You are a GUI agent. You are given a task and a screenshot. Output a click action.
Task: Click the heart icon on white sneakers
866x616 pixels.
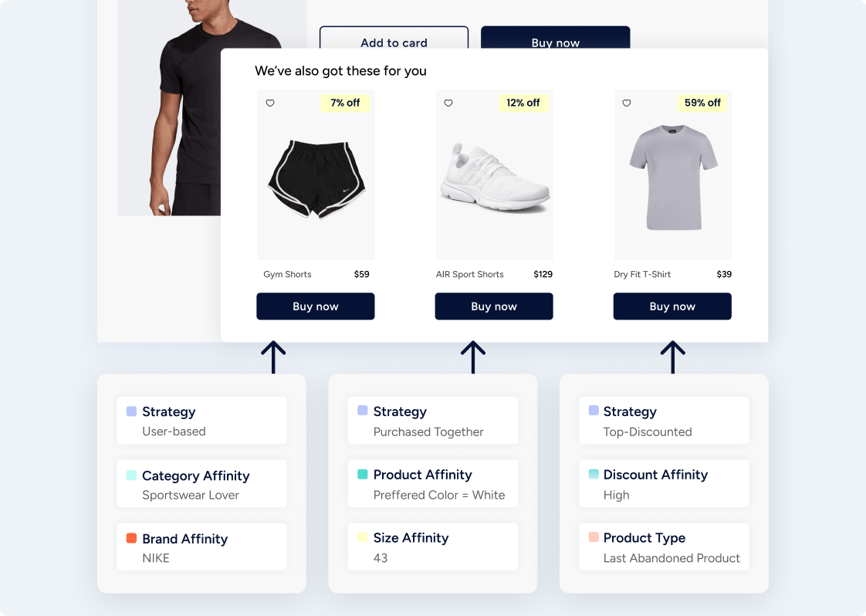pos(448,103)
